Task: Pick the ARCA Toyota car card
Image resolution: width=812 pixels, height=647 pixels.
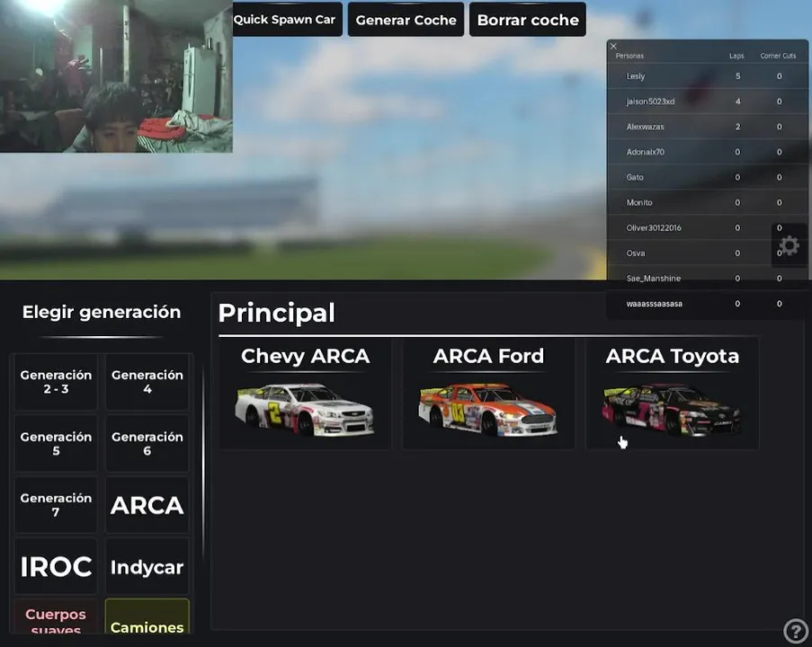Action: click(x=673, y=394)
